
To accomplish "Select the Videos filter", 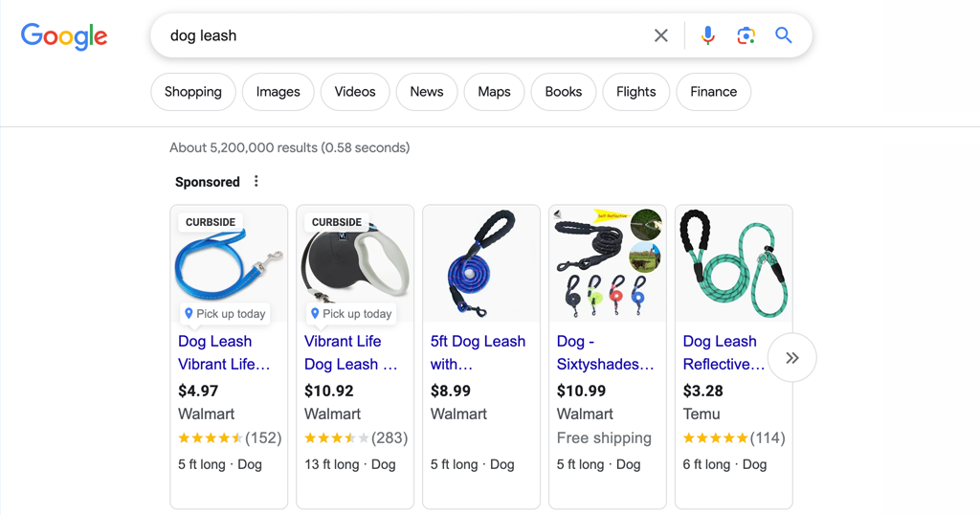I will (x=355, y=92).
